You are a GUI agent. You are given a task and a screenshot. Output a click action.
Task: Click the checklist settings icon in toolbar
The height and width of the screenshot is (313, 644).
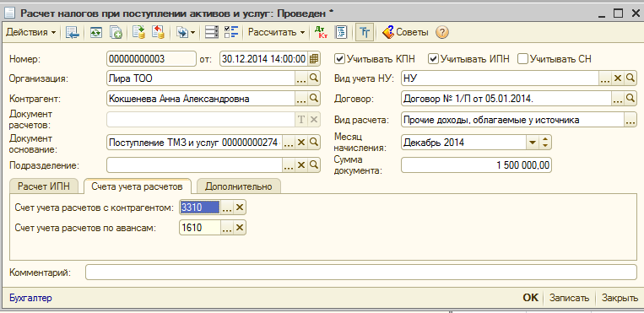coord(232,32)
